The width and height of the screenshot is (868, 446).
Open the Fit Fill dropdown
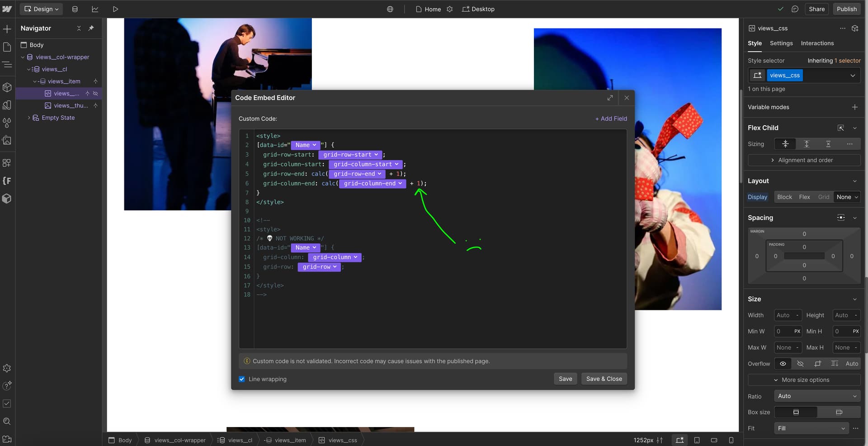[x=811, y=428]
